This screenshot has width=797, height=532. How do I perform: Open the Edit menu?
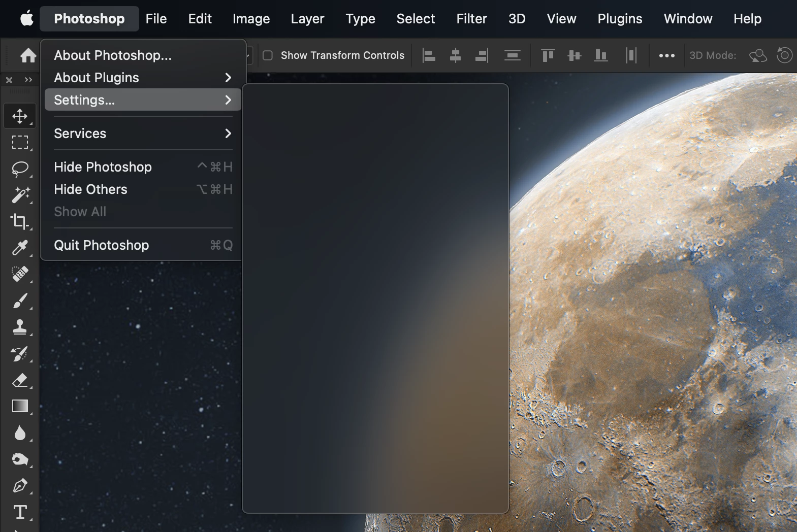(200, 19)
